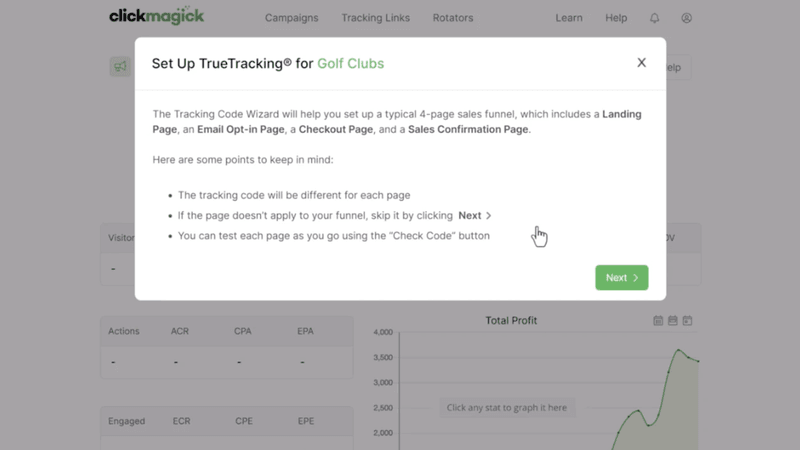Open the Learn menu

(x=569, y=18)
